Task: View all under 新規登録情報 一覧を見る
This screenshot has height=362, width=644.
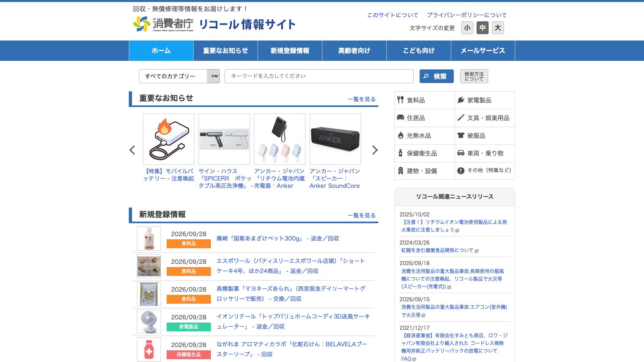Action: click(361, 215)
